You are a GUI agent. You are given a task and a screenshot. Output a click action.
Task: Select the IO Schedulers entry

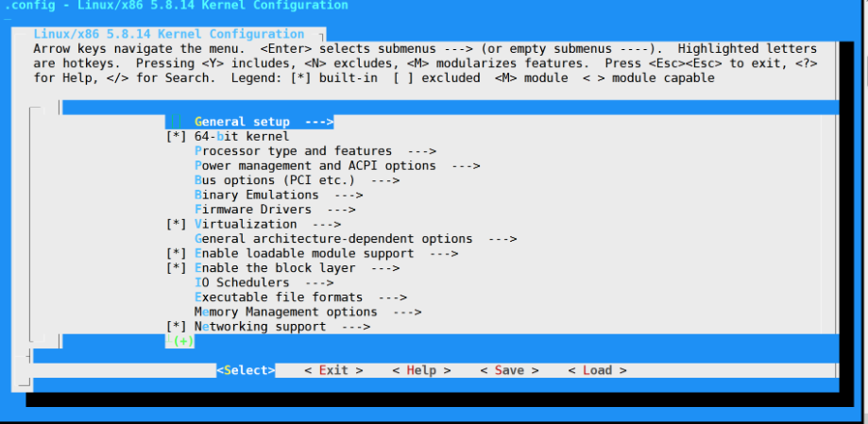pyautogui.click(x=264, y=283)
